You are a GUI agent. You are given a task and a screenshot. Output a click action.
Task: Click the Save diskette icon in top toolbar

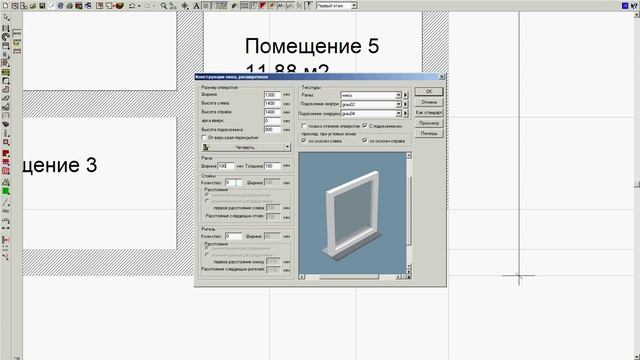tap(42, 6)
